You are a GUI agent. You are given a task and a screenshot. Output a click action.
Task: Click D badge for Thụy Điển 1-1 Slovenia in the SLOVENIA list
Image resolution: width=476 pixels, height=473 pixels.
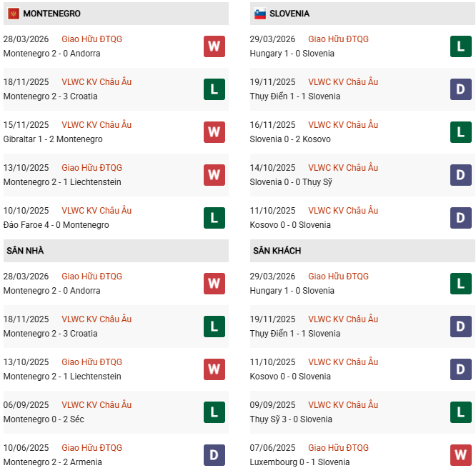pyautogui.click(x=461, y=89)
